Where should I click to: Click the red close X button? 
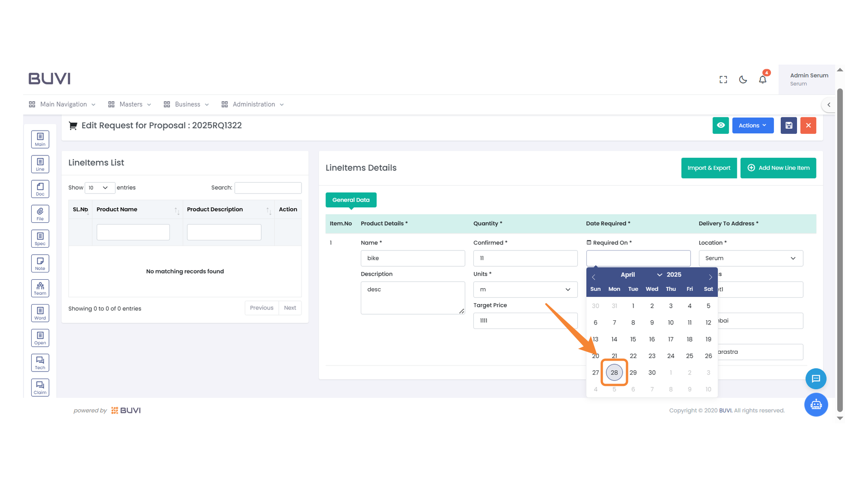(x=808, y=126)
